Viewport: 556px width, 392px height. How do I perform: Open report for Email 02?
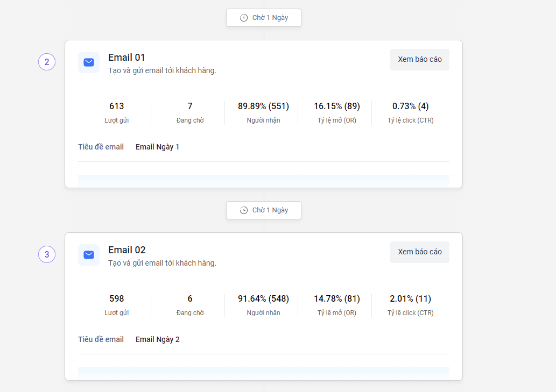pyautogui.click(x=419, y=252)
